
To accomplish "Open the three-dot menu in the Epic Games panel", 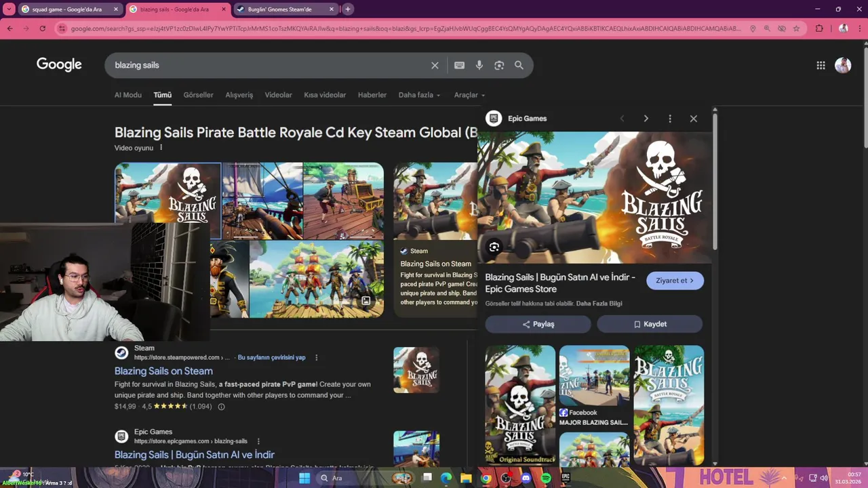I will 670,119.
